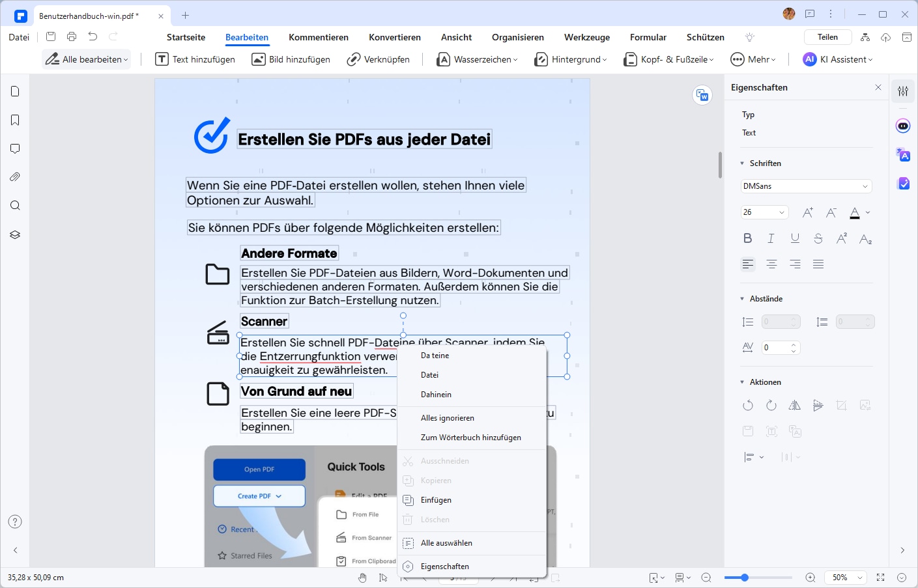Viewport: 918px width, 588px height.
Task: Decrease font size with A- icon
Action: [831, 212]
